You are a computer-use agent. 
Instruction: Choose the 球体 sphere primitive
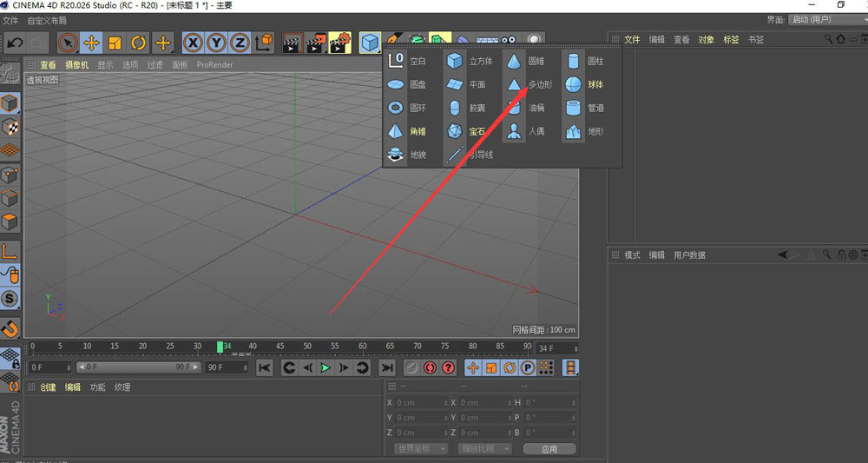(584, 85)
